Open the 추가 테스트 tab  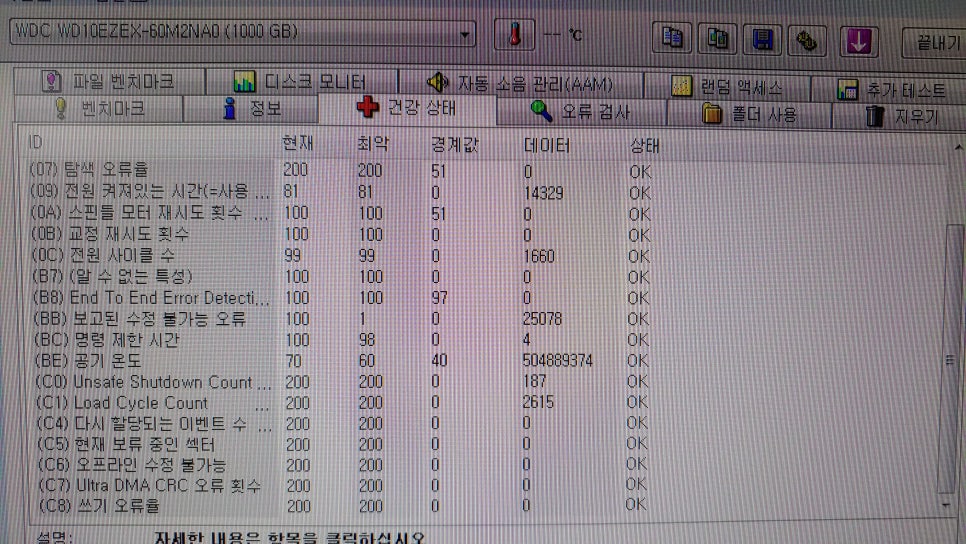(x=890, y=90)
